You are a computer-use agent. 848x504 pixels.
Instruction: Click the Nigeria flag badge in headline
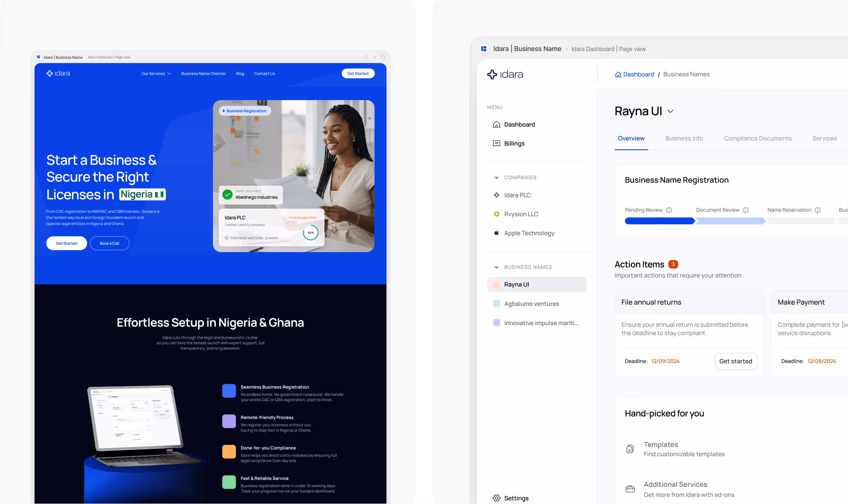click(x=142, y=195)
